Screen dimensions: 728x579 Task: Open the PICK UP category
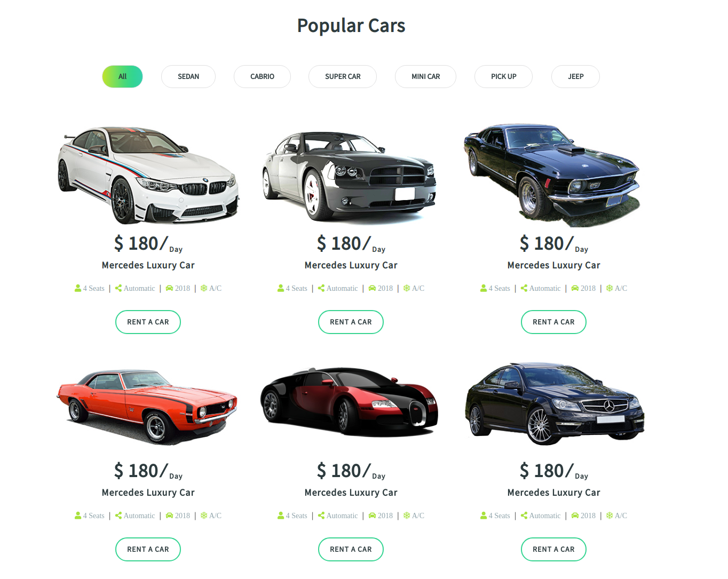(503, 76)
